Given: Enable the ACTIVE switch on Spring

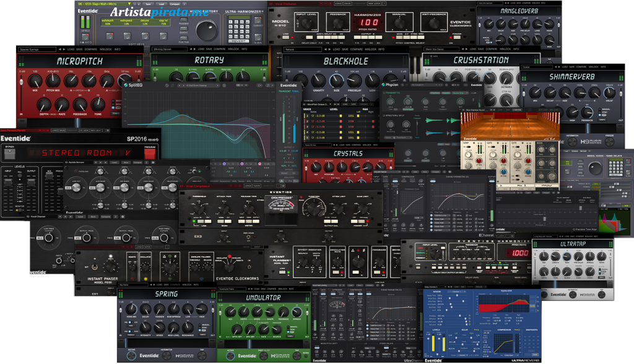Looking at the screenshot, I should [130, 356].
